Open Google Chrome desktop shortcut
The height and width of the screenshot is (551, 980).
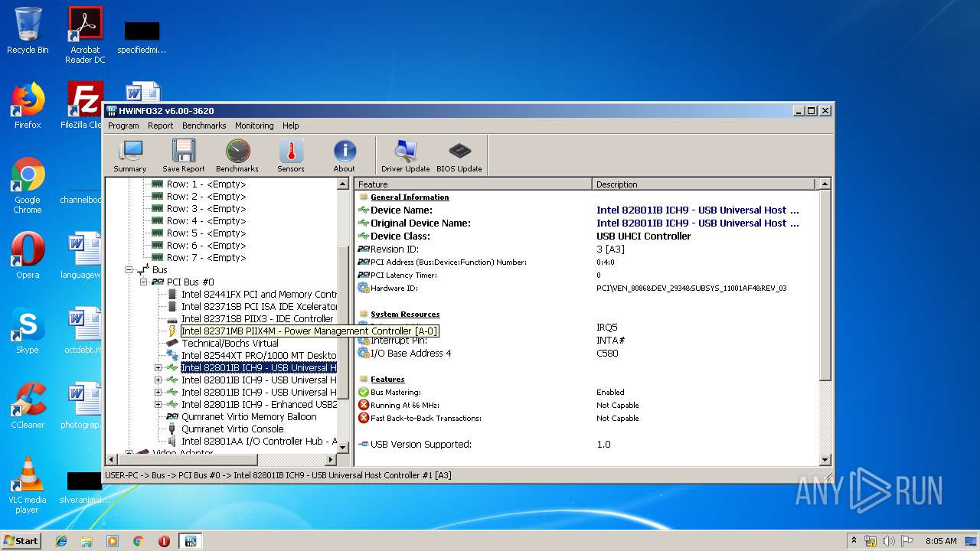coord(28,185)
